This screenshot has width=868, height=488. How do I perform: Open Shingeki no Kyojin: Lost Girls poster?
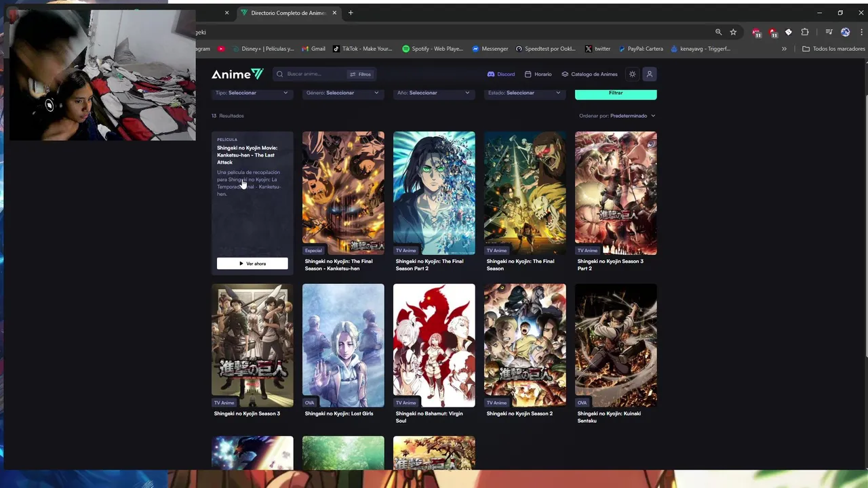pos(343,345)
